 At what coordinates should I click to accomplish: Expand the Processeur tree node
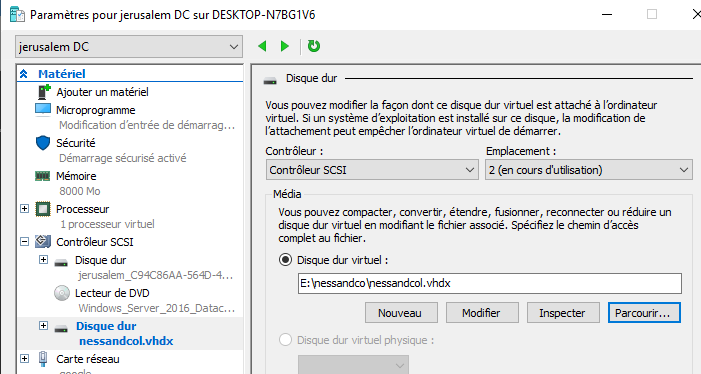[25, 209]
